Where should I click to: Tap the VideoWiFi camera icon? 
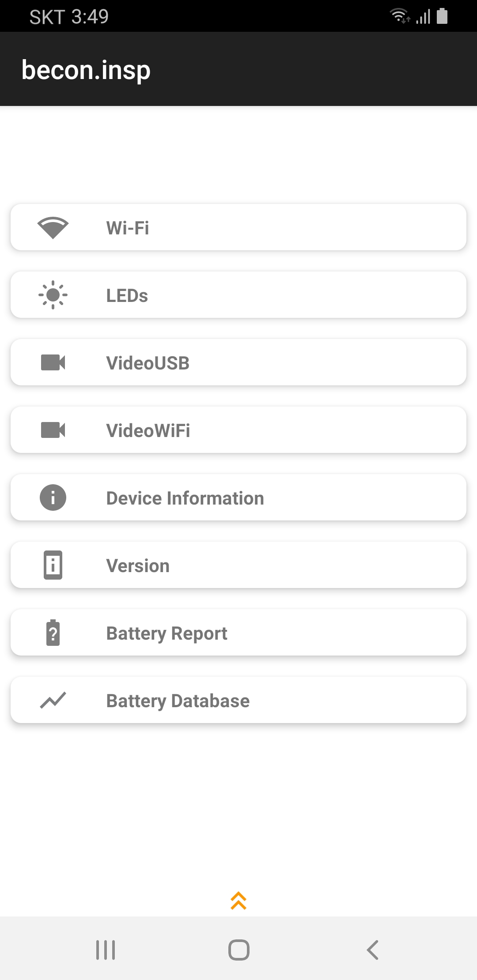click(x=53, y=430)
